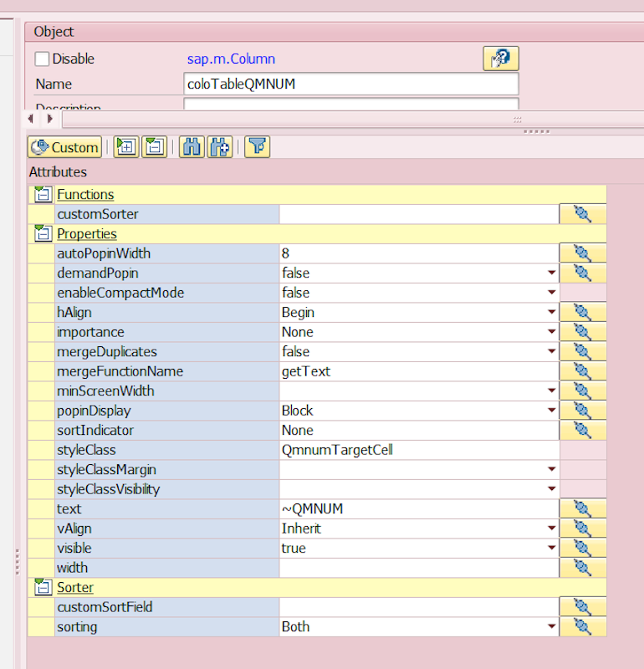Open binding icon for autoPopinWidth row
Image resolution: width=644 pixels, height=669 pixels.
583,253
